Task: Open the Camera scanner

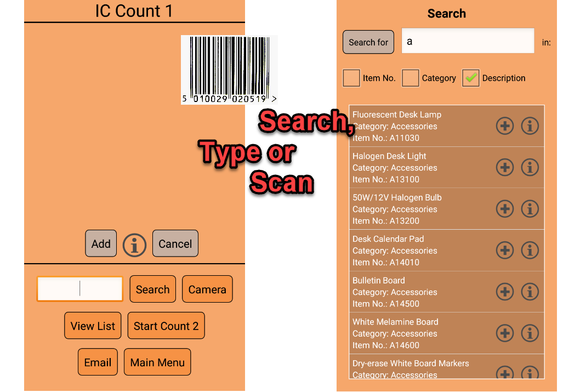Action: click(207, 289)
